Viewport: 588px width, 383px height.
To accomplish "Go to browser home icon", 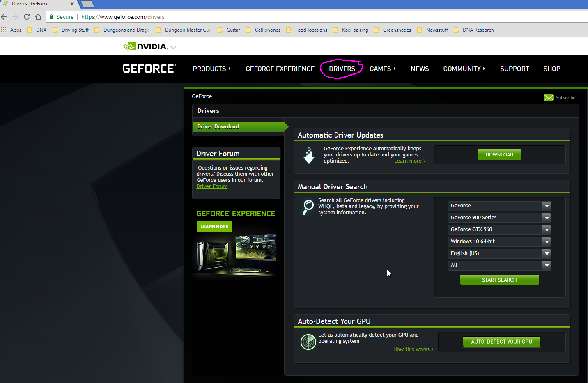I will coord(38,17).
